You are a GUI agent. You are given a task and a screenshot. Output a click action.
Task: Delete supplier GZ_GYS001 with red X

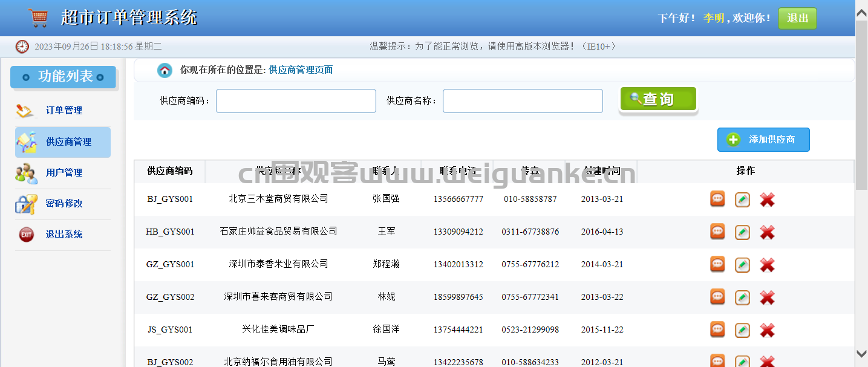[x=767, y=265]
